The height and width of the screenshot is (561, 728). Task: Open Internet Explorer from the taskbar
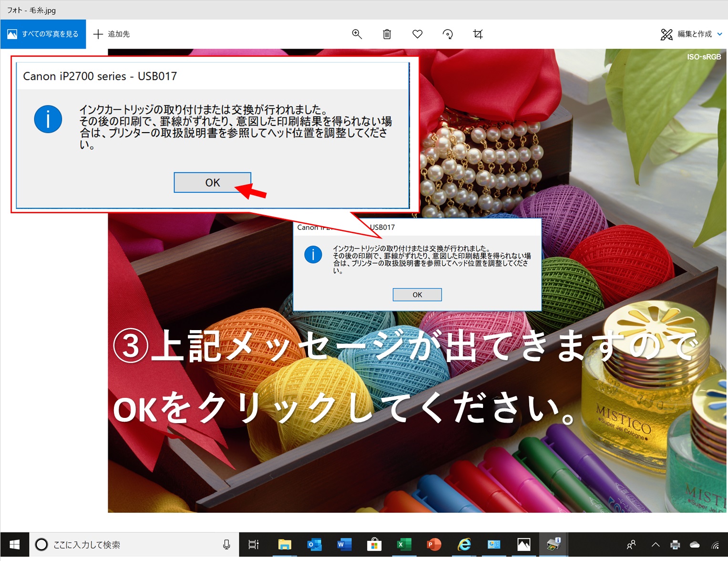pos(464,544)
